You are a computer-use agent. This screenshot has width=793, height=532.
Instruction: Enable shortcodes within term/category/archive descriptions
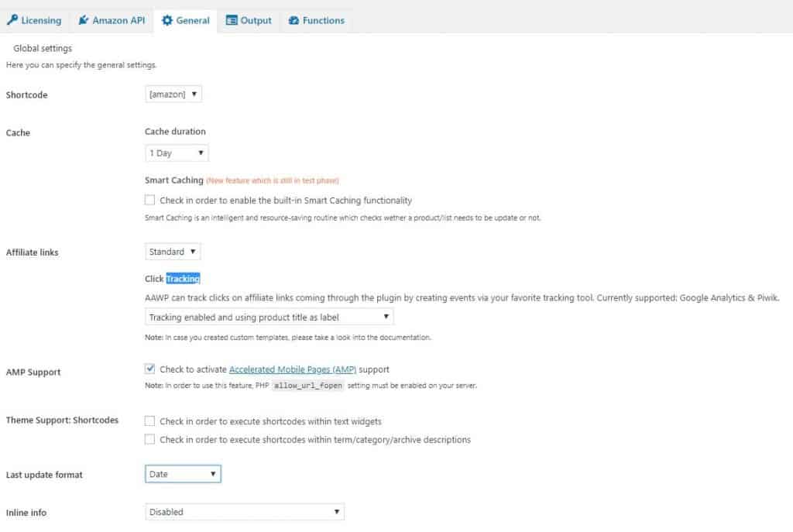tap(149, 439)
